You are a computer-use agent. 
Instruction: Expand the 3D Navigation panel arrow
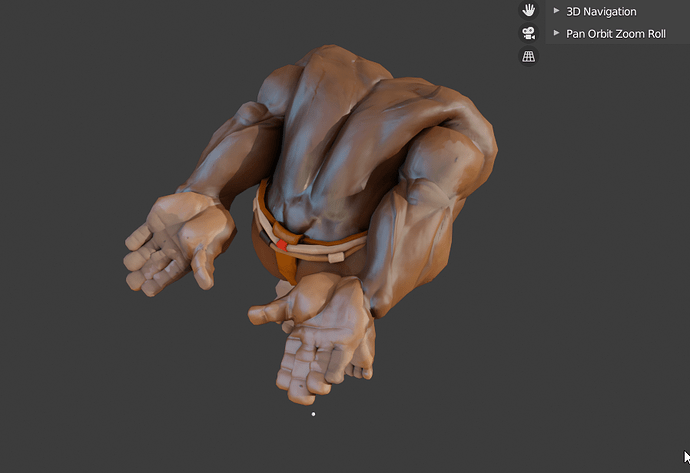tap(556, 11)
